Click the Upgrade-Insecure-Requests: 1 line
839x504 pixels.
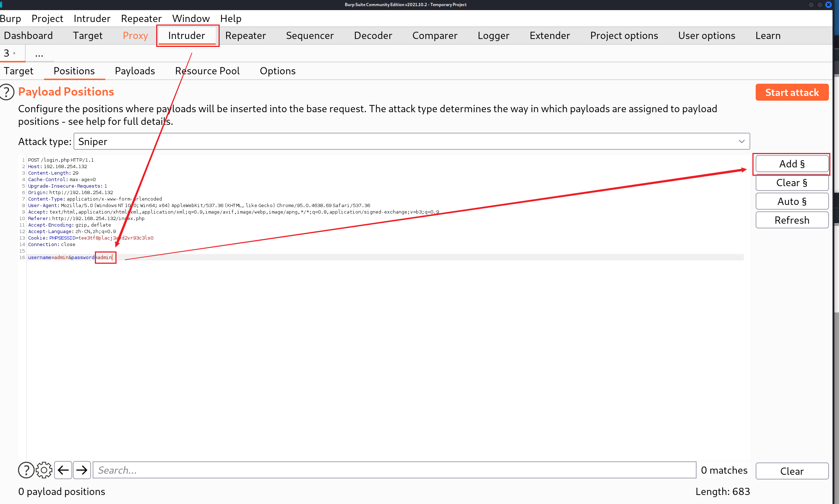(x=68, y=186)
